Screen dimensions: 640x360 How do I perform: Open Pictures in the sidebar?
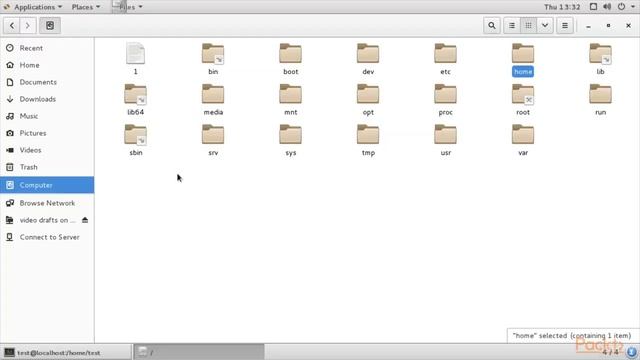[47, 133]
